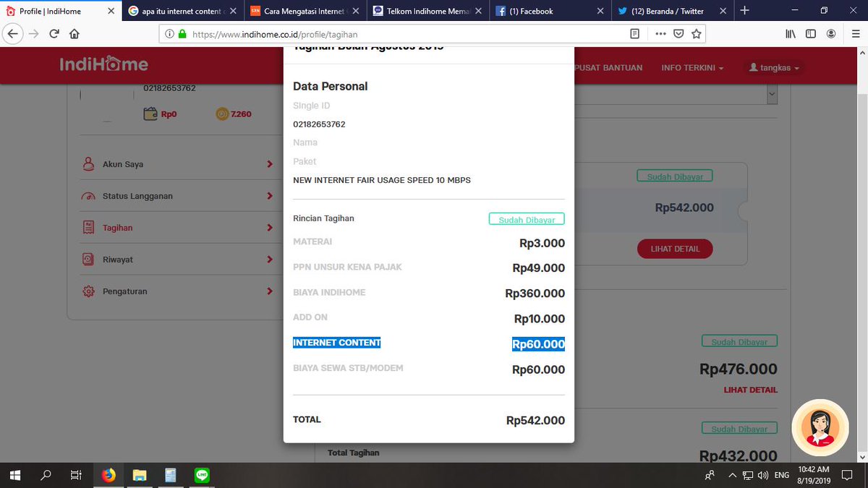Click the browser Back arrow button
This screenshot has width=868, height=488.
pyautogui.click(x=14, y=34)
